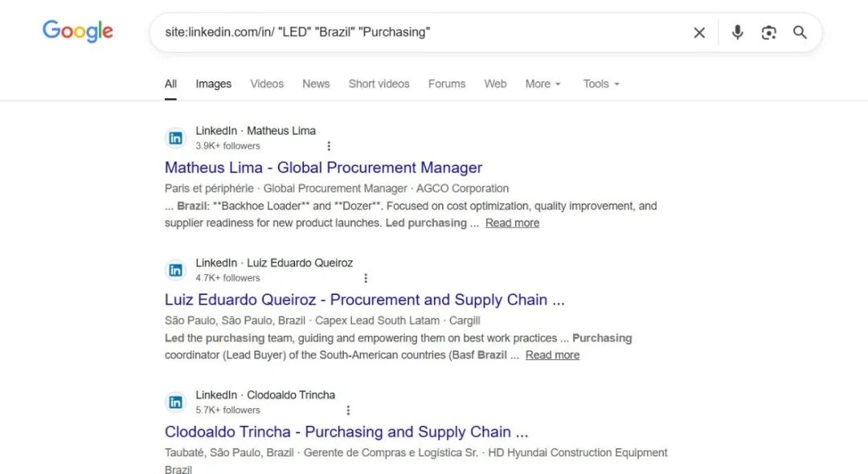
Task: Open Google Lens image search icon
Action: pos(769,33)
